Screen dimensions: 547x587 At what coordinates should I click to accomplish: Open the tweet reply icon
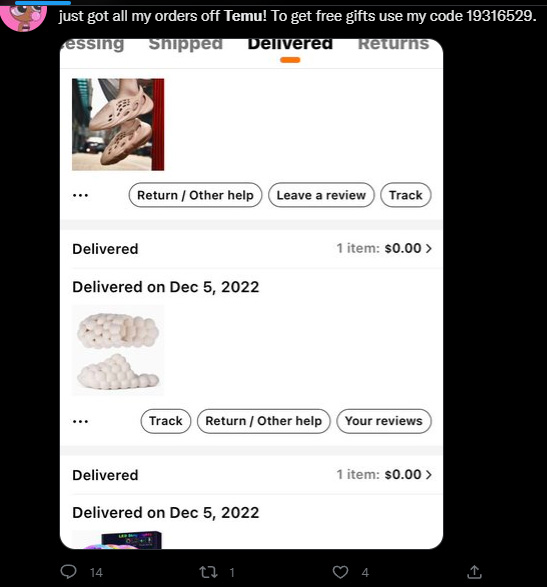click(x=69, y=572)
